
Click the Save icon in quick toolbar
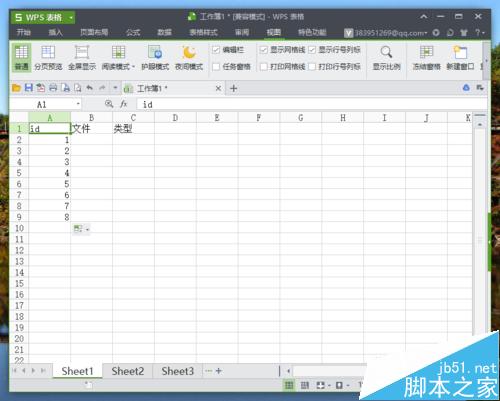[29, 88]
